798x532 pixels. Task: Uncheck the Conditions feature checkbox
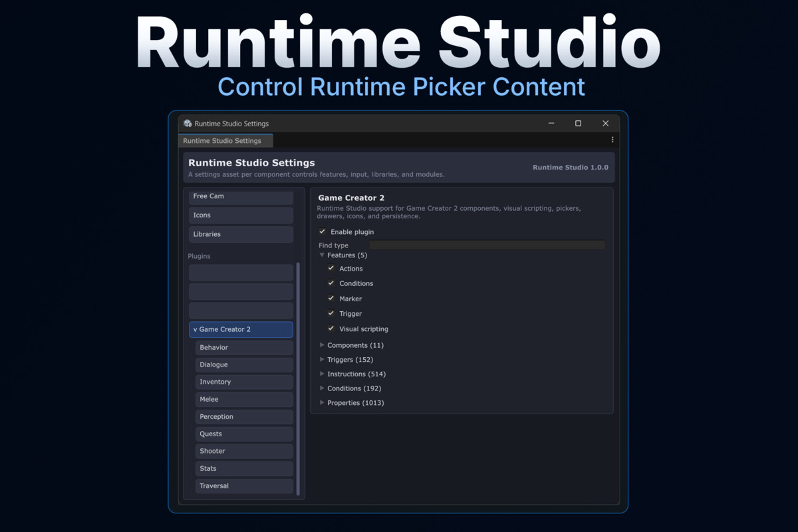point(331,283)
